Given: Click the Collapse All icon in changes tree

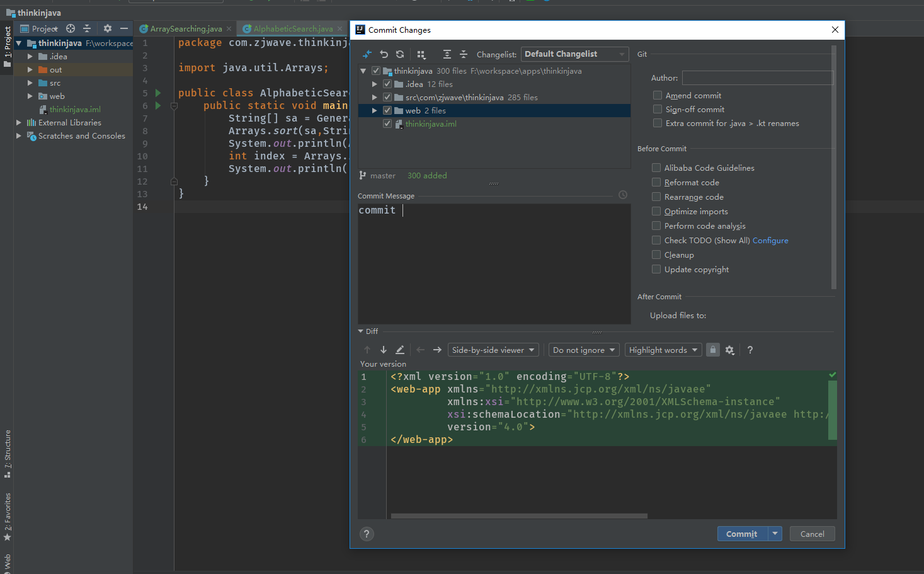Looking at the screenshot, I should (464, 54).
